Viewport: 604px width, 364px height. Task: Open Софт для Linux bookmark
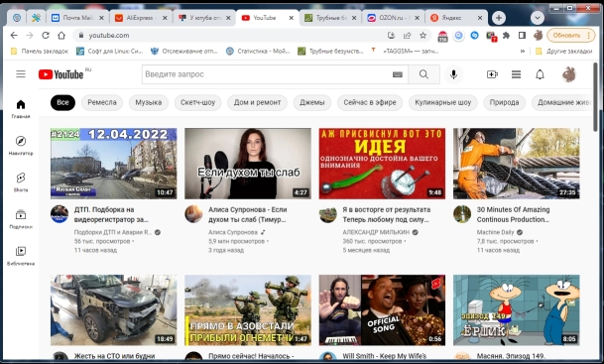(x=110, y=51)
